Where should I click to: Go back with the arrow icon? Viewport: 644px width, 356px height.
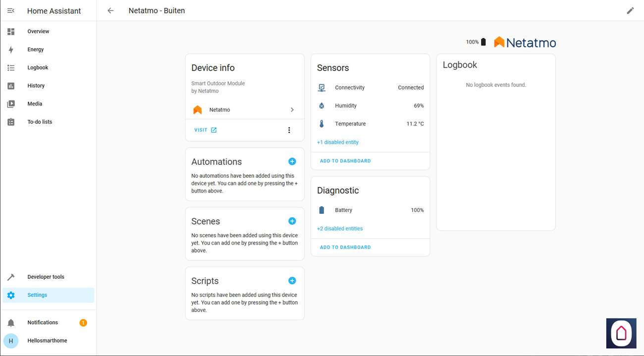pyautogui.click(x=110, y=10)
